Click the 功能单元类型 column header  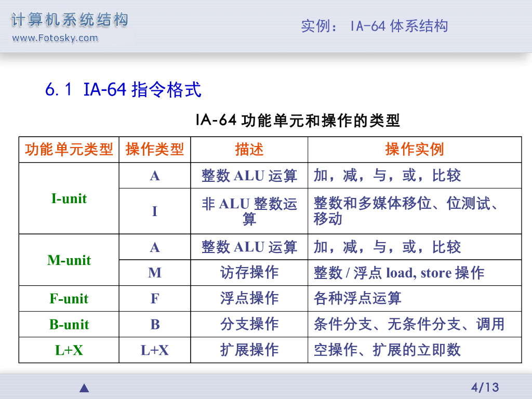point(69,150)
